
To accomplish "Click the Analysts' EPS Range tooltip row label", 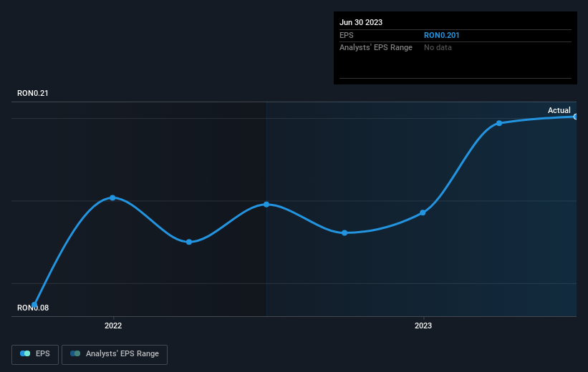I will tap(376, 48).
